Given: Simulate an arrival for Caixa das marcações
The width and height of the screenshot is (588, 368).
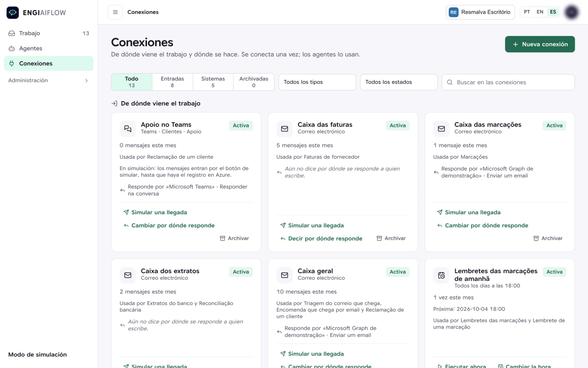Looking at the screenshot, I should pos(469,212).
